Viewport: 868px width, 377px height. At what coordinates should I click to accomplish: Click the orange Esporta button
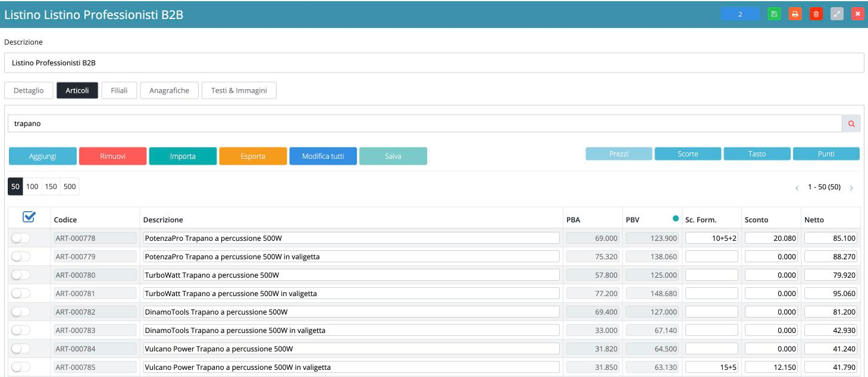pyautogui.click(x=253, y=156)
